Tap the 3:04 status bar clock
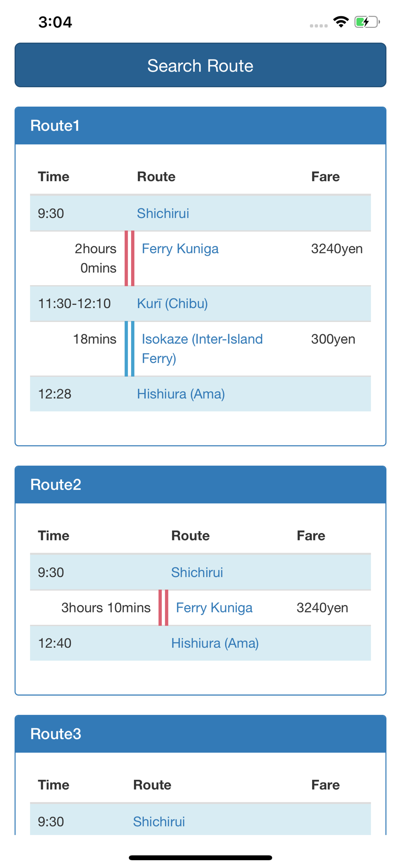The height and width of the screenshot is (868, 401). tap(55, 22)
